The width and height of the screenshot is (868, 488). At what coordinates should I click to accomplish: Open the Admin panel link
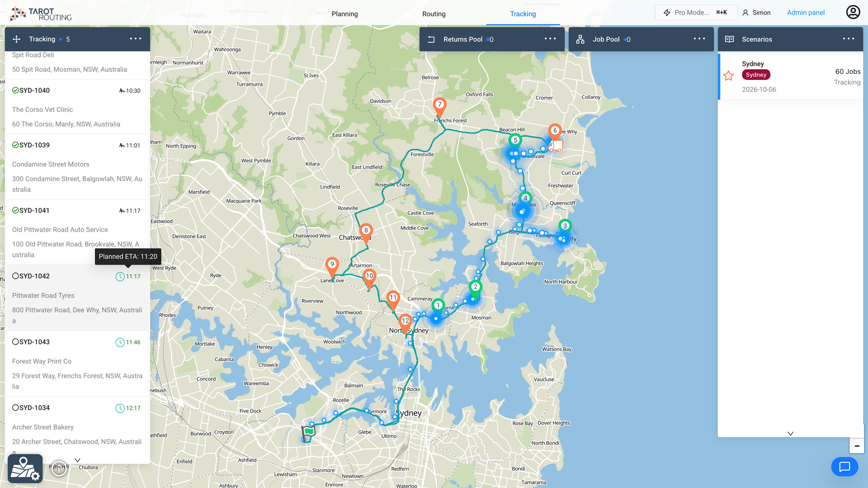coord(805,13)
